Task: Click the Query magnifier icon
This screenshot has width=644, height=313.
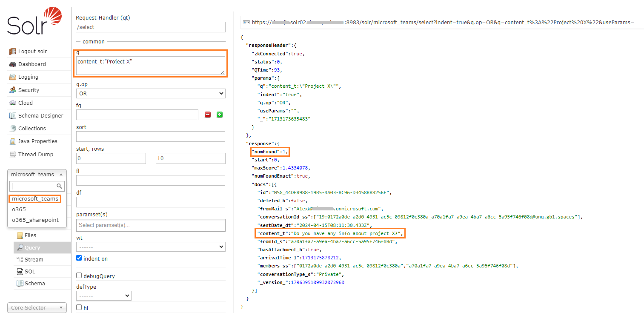Action: 20,247
